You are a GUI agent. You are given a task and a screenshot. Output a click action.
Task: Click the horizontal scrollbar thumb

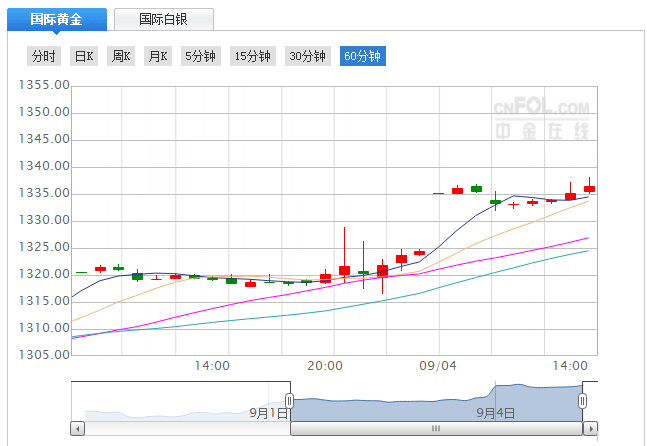(436, 429)
